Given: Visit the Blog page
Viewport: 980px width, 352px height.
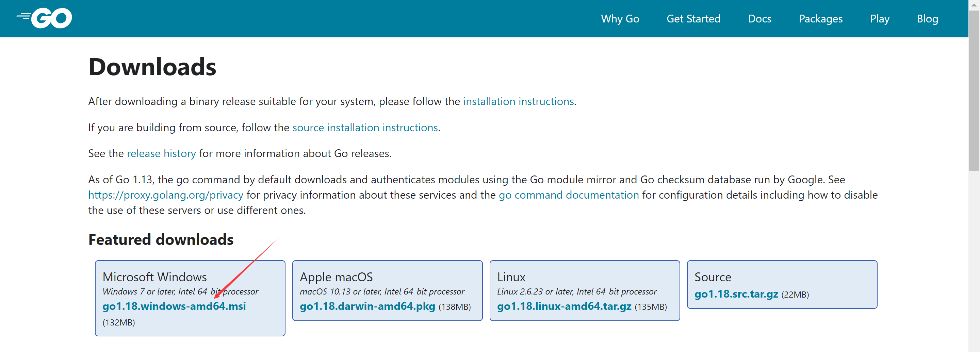Looking at the screenshot, I should click(927, 19).
